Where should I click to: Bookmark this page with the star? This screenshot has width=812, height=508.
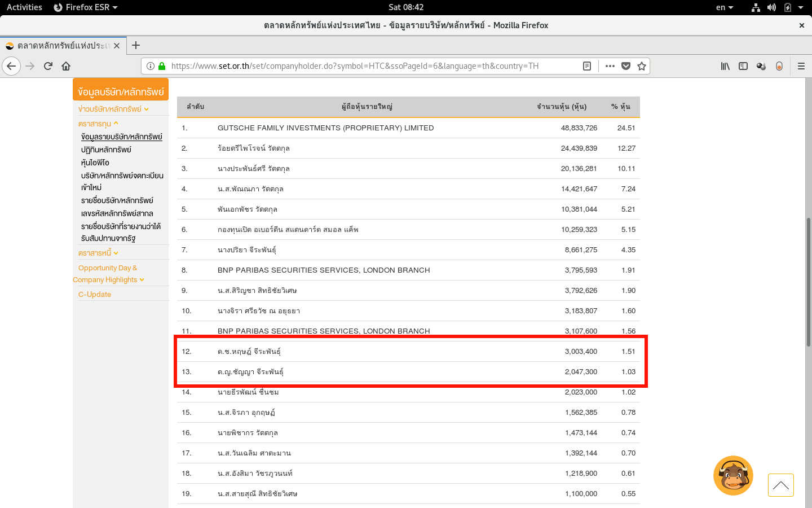tap(642, 66)
